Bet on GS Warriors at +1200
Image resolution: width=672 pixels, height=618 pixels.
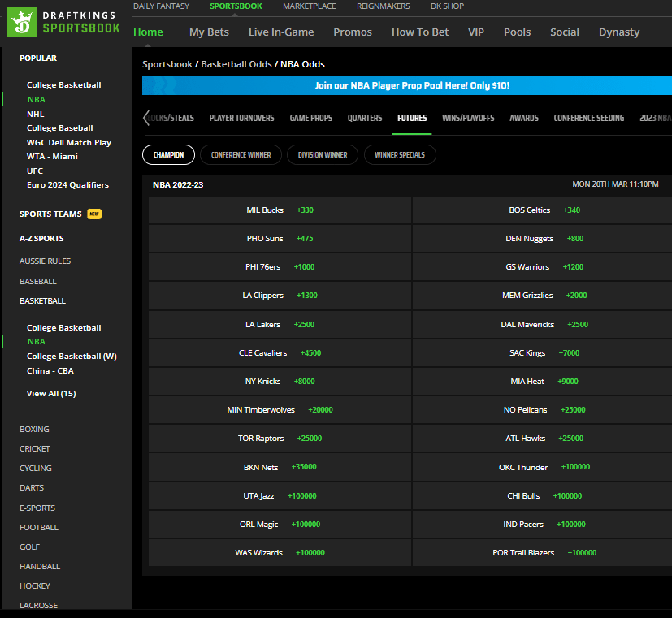543,267
